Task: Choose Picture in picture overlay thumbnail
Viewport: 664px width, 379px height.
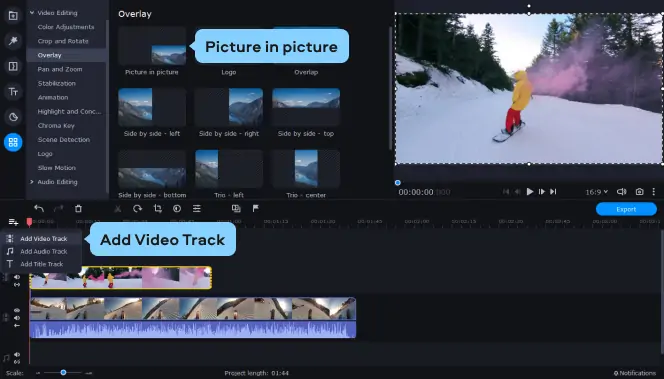Action: coord(152,46)
